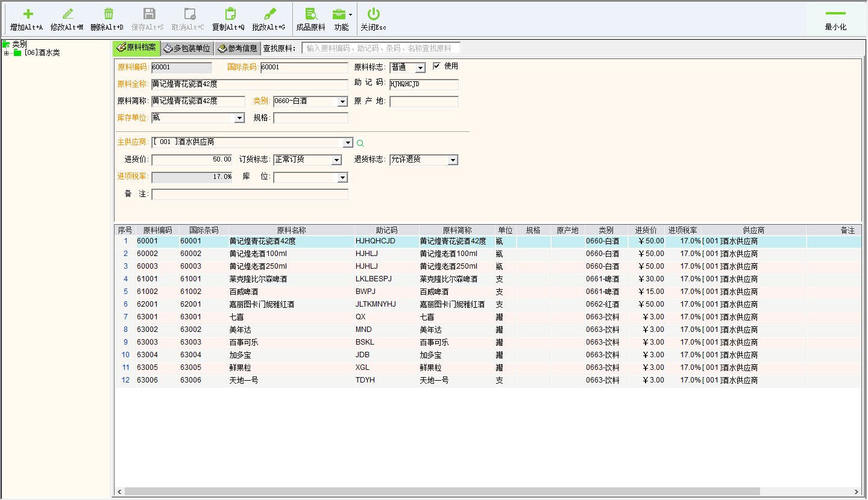Expand the [06]酒水类 tree node
868x500 pixels.
pyautogui.click(x=6, y=53)
